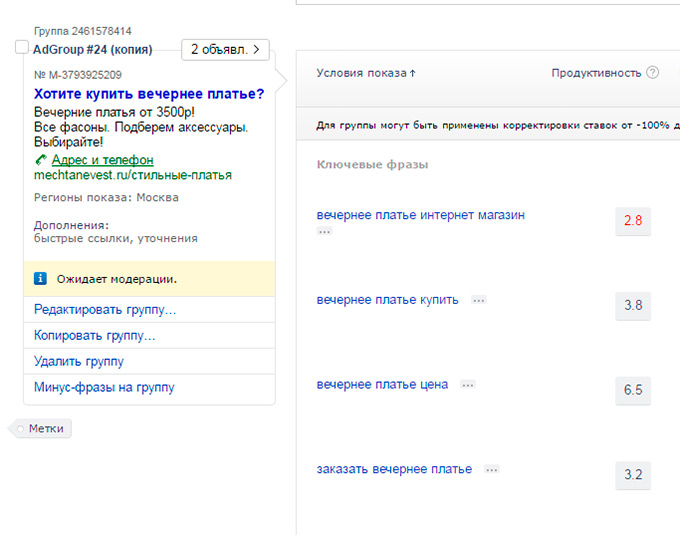Click the red 2.8 productivity score
The image size is (680, 535).
point(632,221)
